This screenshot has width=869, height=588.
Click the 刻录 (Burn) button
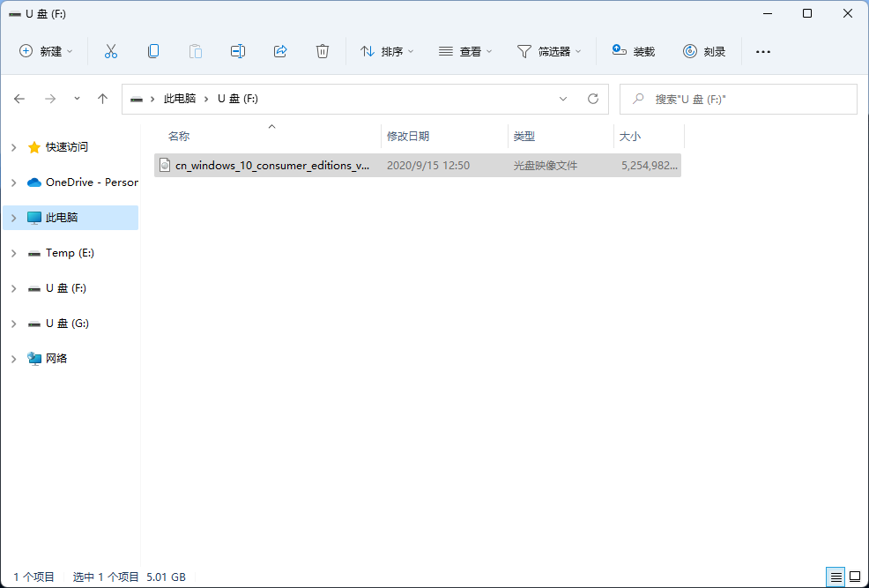[x=704, y=51]
